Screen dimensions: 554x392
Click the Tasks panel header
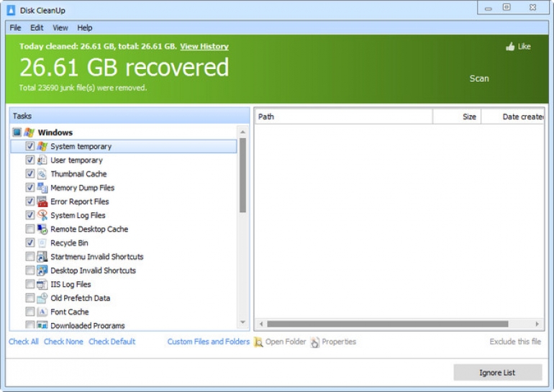(130, 116)
